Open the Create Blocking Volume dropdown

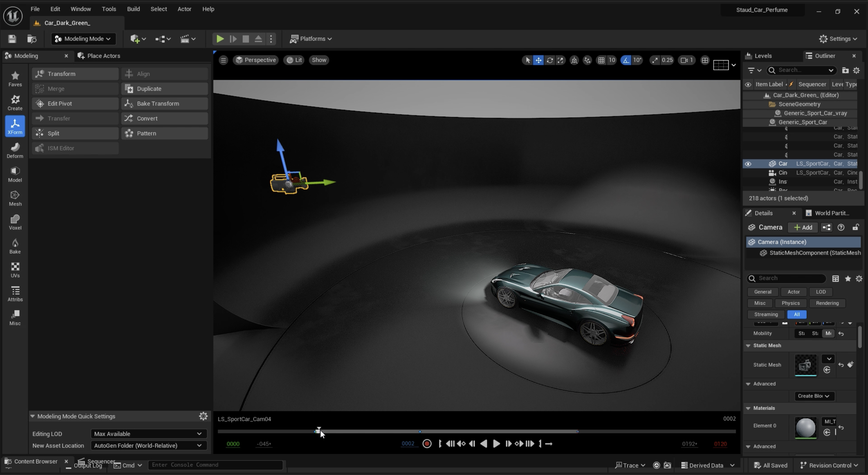coord(814,396)
